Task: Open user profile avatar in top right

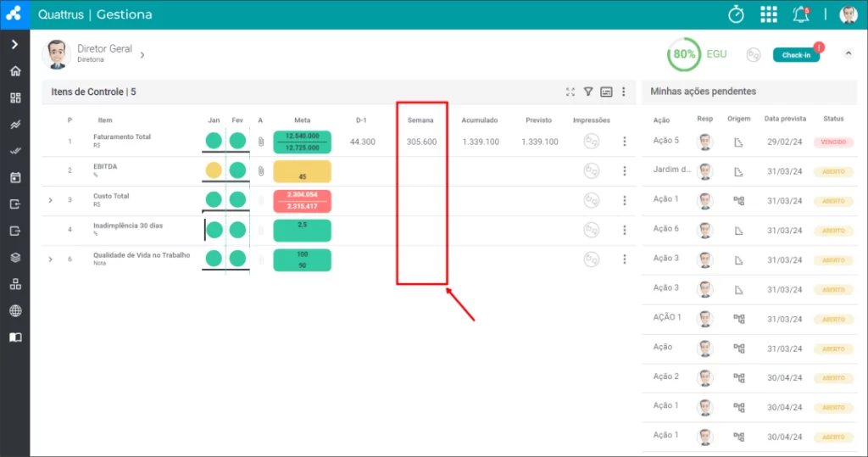Action: 848,14
